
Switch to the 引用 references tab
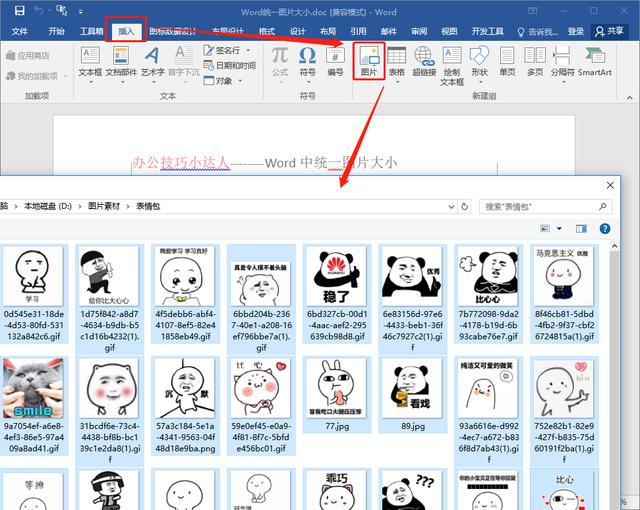[x=358, y=31]
